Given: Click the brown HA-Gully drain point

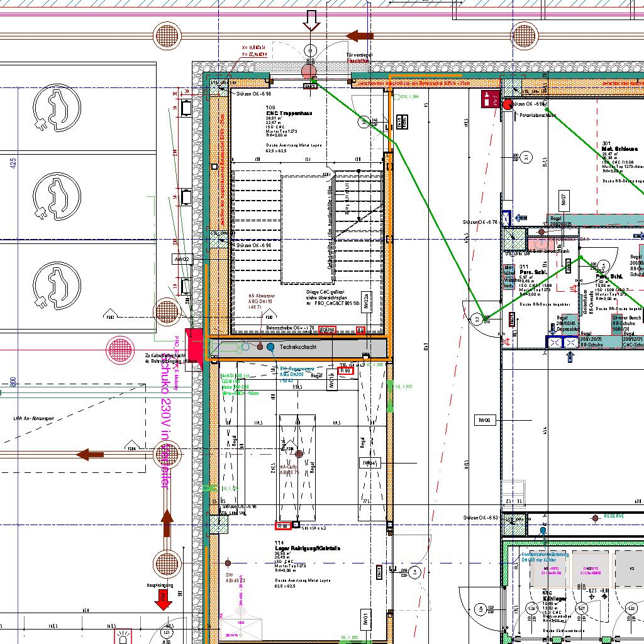Looking at the screenshot, I should [299, 454].
